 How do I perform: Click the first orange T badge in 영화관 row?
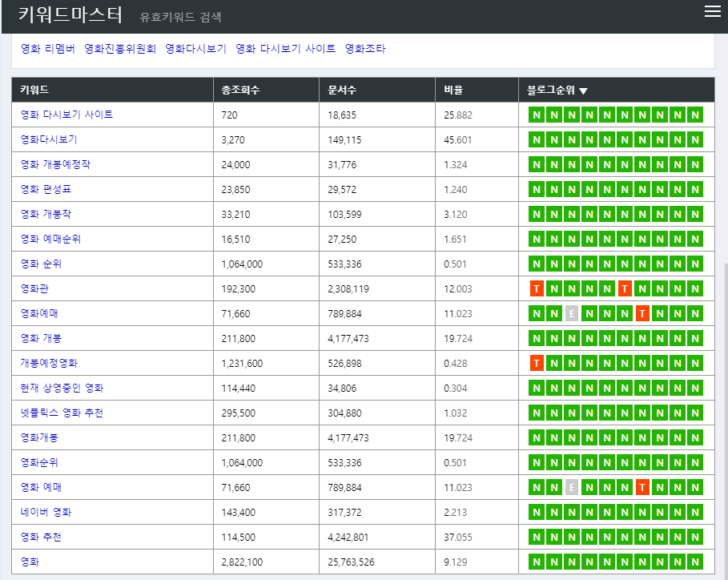click(537, 289)
